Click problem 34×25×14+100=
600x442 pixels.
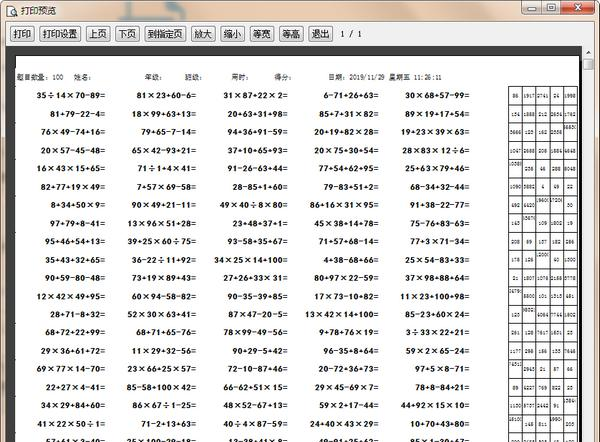point(251,260)
